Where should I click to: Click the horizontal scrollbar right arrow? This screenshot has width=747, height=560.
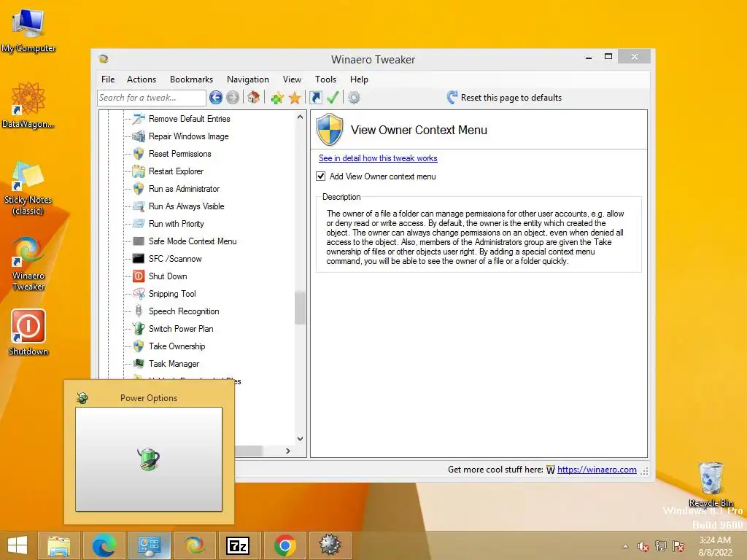coord(287,451)
